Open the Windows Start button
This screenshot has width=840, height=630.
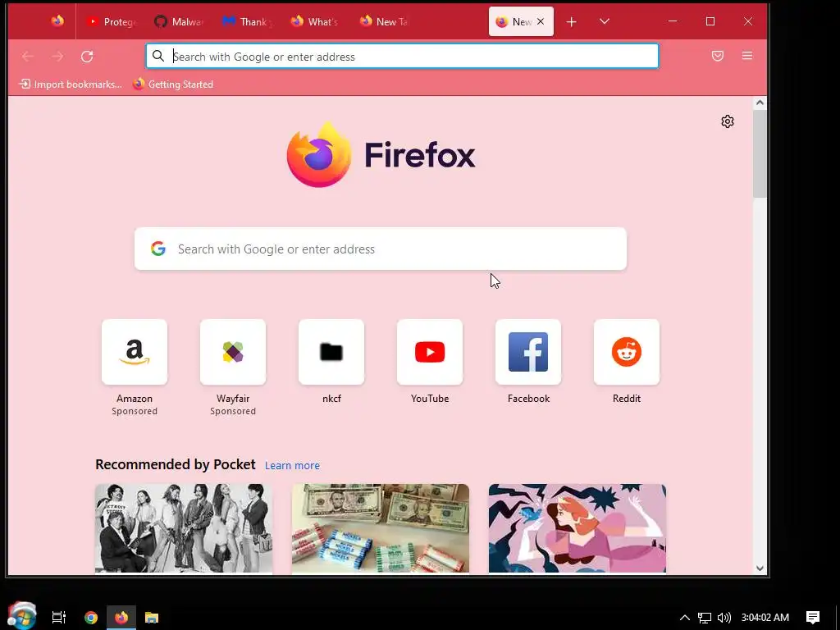pos(22,616)
